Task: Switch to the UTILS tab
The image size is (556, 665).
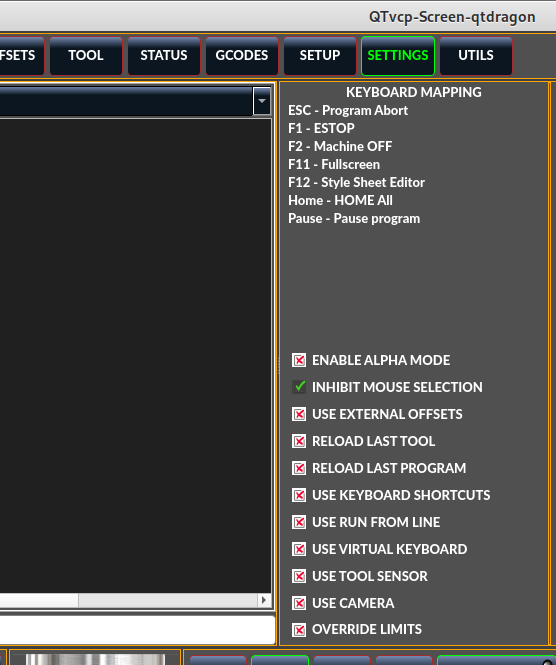Action: 476,56
